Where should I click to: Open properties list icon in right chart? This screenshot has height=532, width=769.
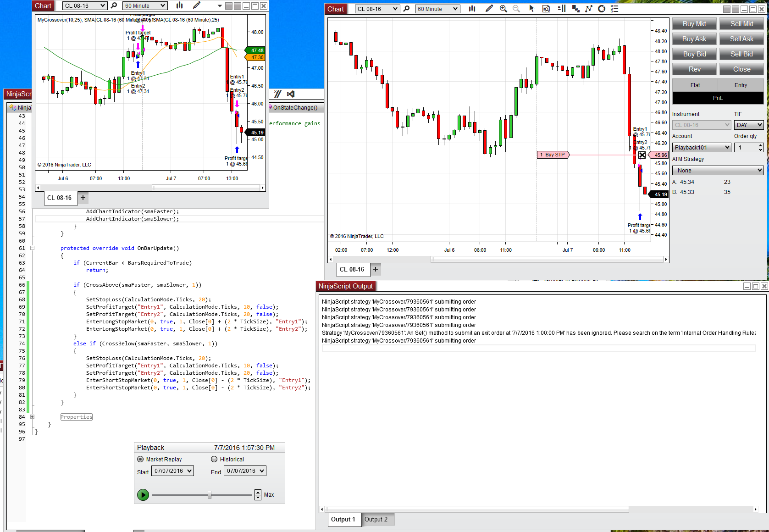[x=614, y=9]
